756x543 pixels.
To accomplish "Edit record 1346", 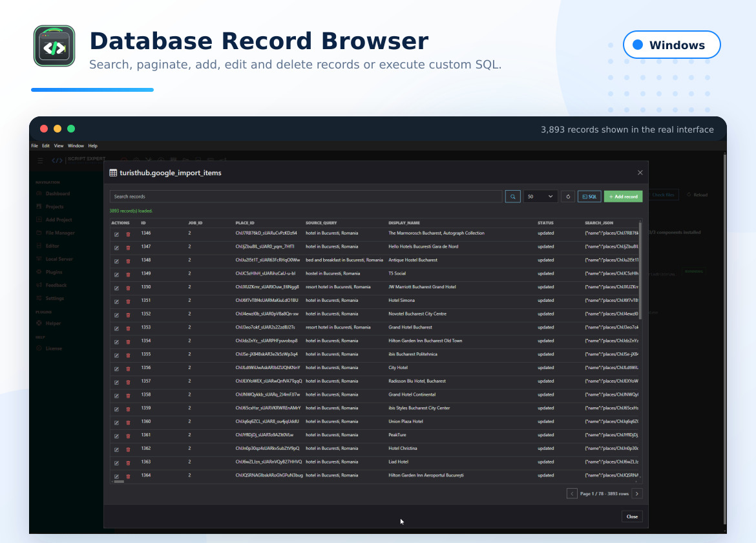I will pos(116,234).
